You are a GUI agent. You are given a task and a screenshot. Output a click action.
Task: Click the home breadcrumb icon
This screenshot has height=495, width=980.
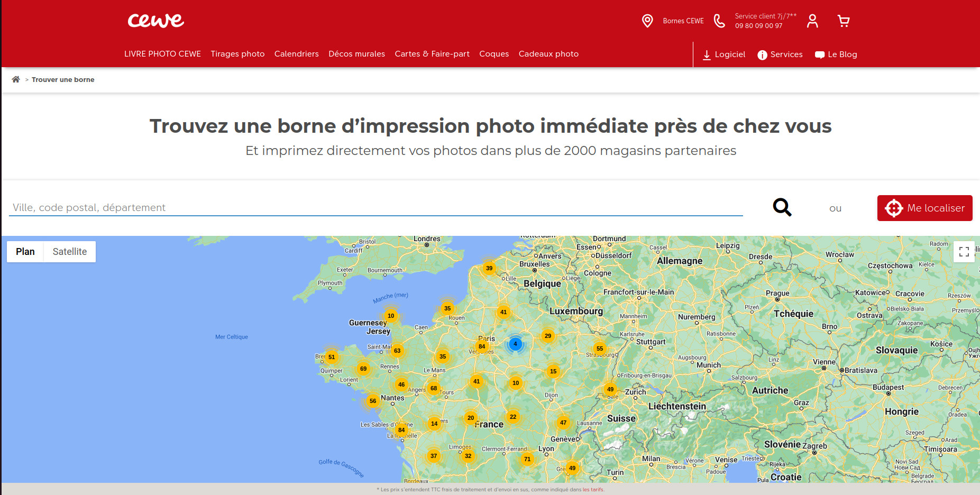click(16, 79)
